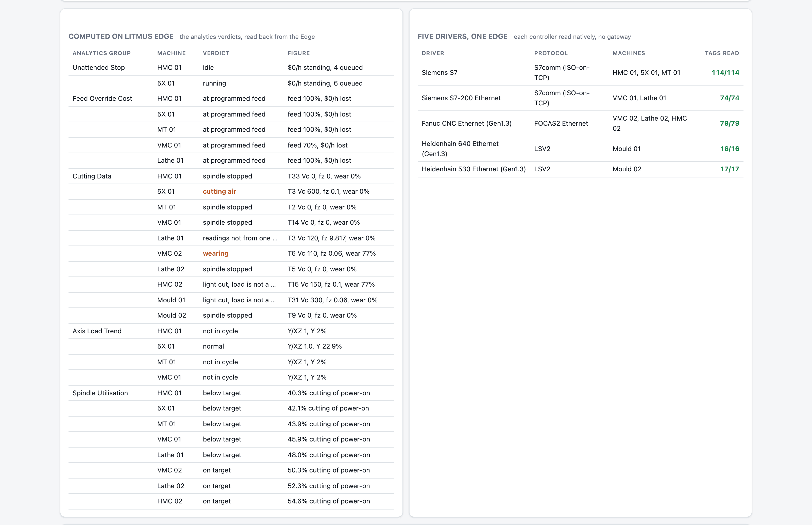The width and height of the screenshot is (812, 525).
Task: Select the Tags Read column header
Action: (722, 53)
